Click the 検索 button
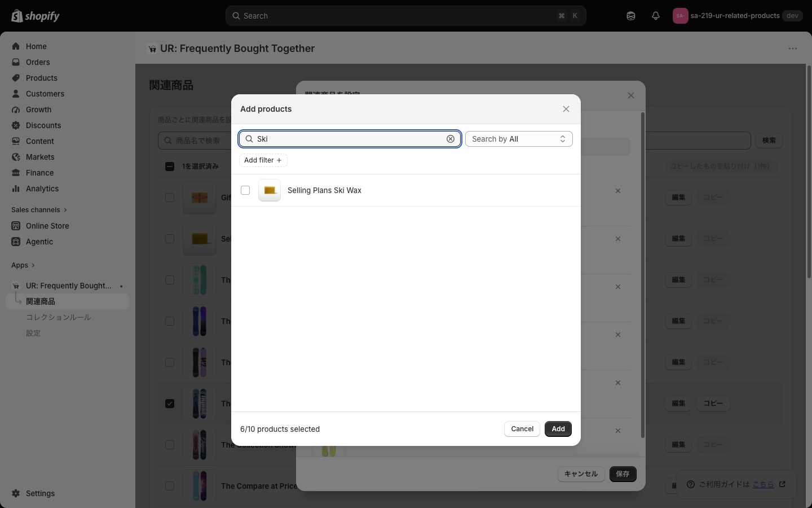The height and width of the screenshot is (508, 812). [769, 141]
